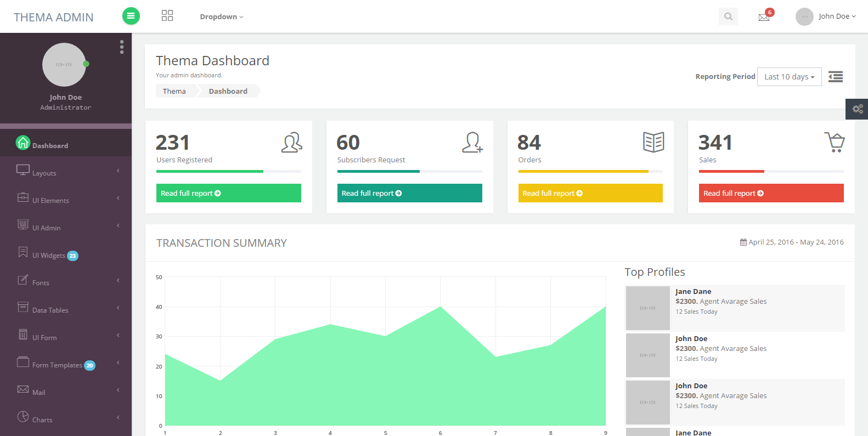The image size is (868, 436).
Task: Click the Orders open book icon
Action: pos(653,142)
